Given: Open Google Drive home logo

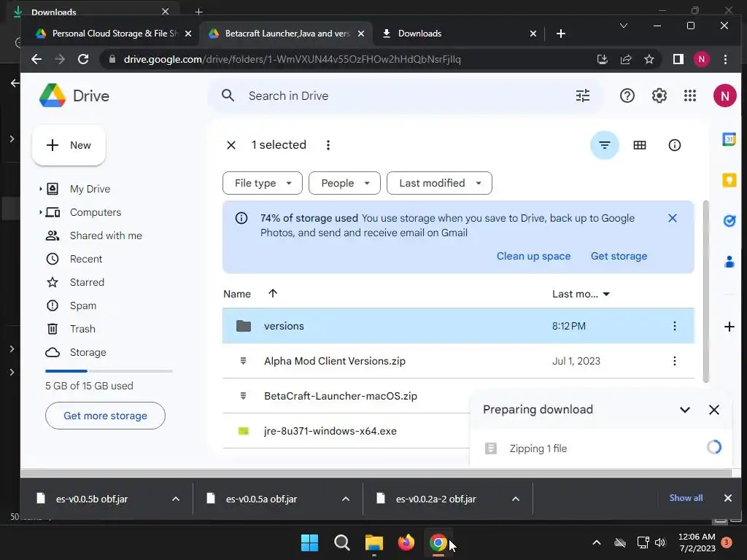Looking at the screenshot, I should click(74, 96).
